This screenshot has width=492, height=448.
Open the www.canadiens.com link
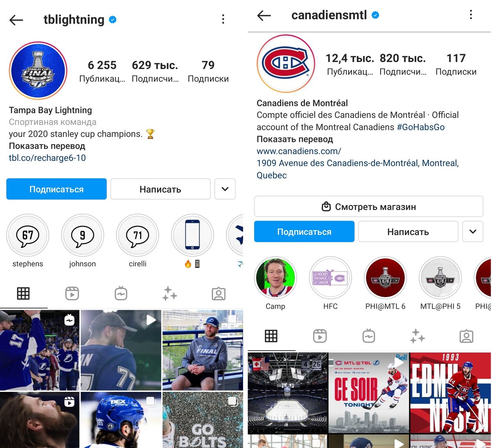click(x=299, y=151)
